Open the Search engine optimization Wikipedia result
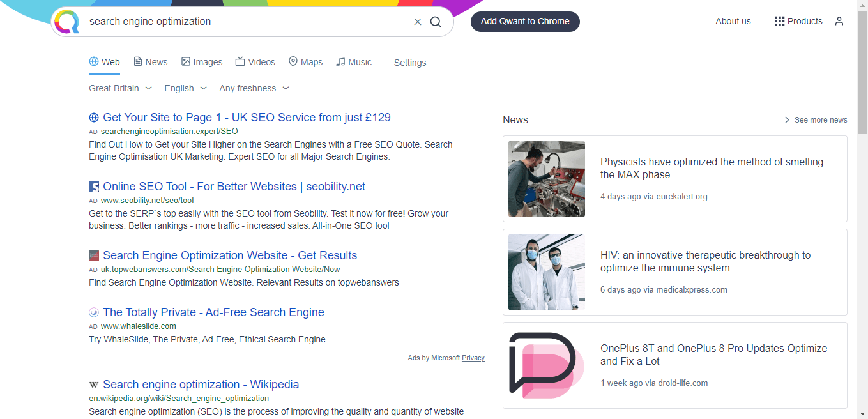Screen dimensions: 868x419 (201, 385)
